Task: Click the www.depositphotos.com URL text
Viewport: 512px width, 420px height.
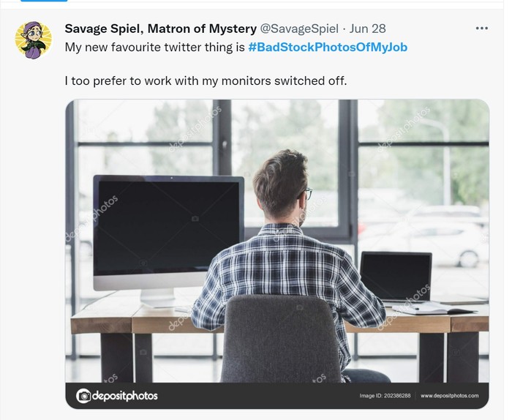Action: (x=450, y=396)
